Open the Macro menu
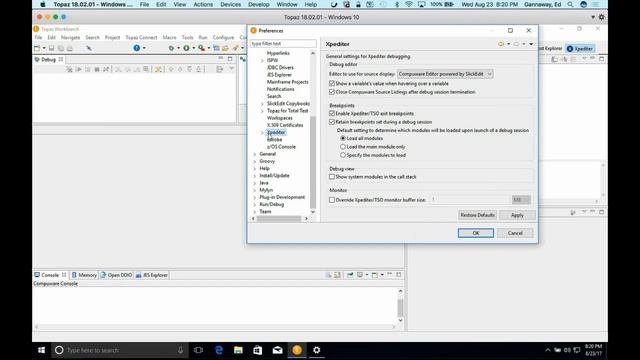This screenshot has width=640, height=360. tap(169, 38)
